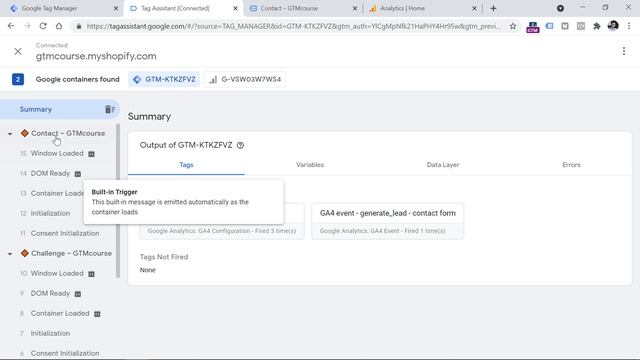Switch to the Variables tab
640x360 pixels.
click(x=310, y=165)
